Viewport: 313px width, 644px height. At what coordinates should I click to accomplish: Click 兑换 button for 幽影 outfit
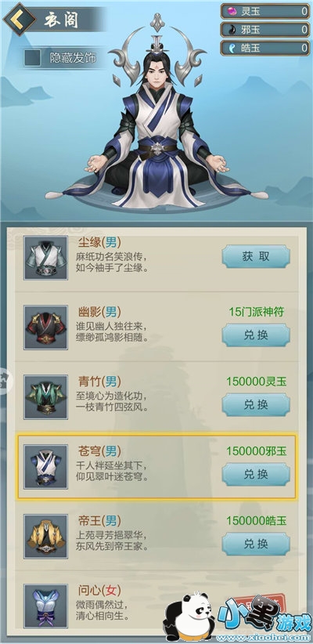tap(256, 335)
